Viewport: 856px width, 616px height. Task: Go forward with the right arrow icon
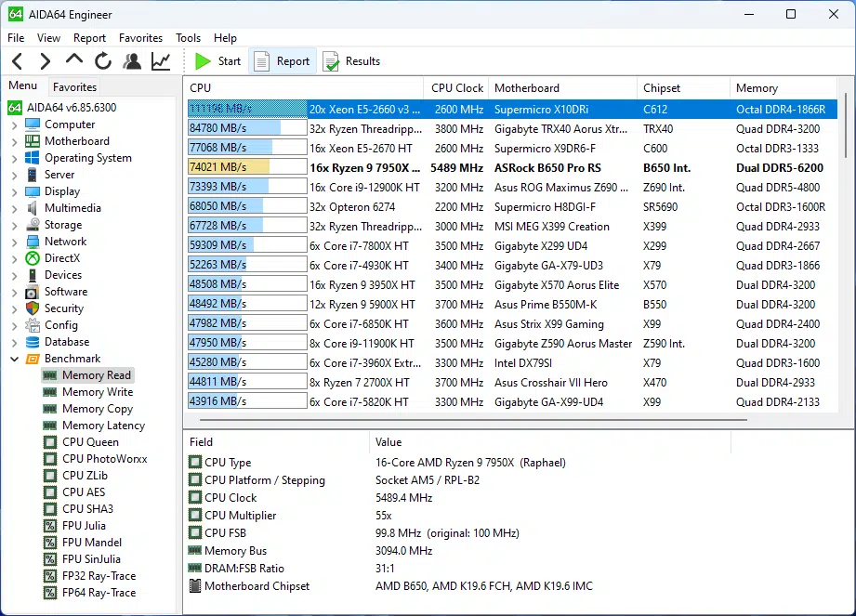46,61
